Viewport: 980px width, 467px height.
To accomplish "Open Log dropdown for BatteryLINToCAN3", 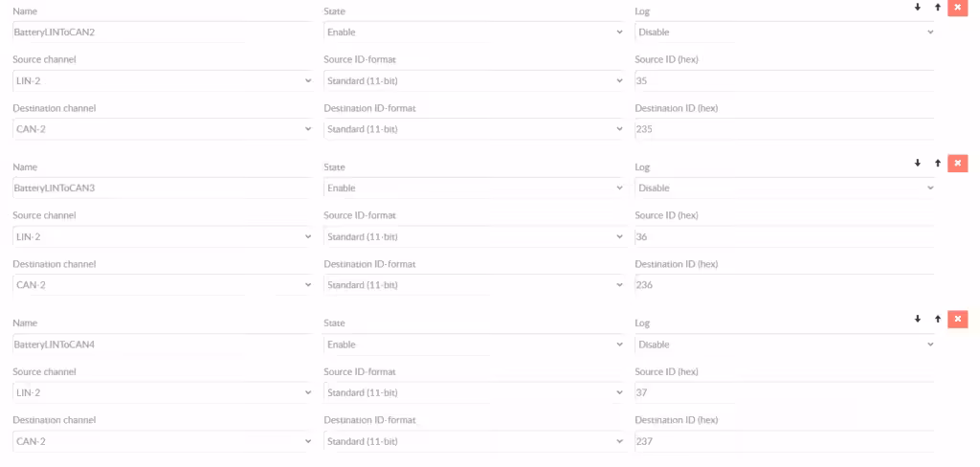I will [x=785, y=188].
